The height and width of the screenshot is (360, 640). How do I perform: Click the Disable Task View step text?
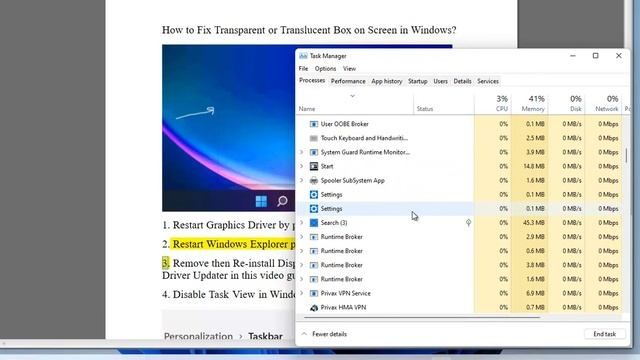coord(234,294)
